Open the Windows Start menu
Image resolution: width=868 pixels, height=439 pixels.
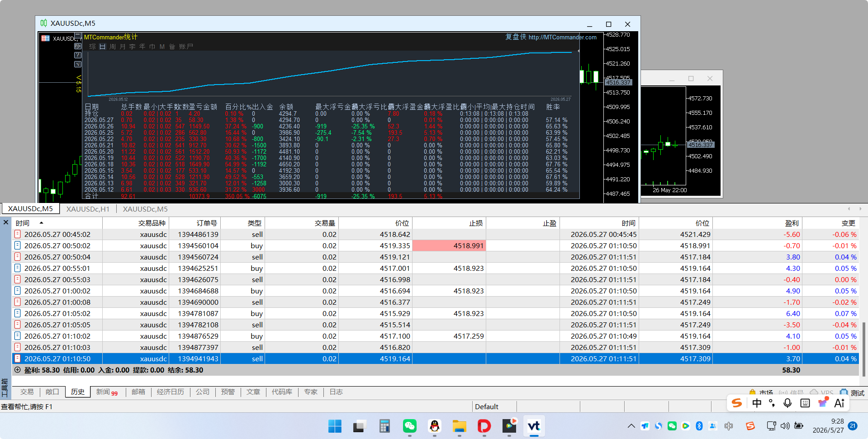click(x=335, y=426)
